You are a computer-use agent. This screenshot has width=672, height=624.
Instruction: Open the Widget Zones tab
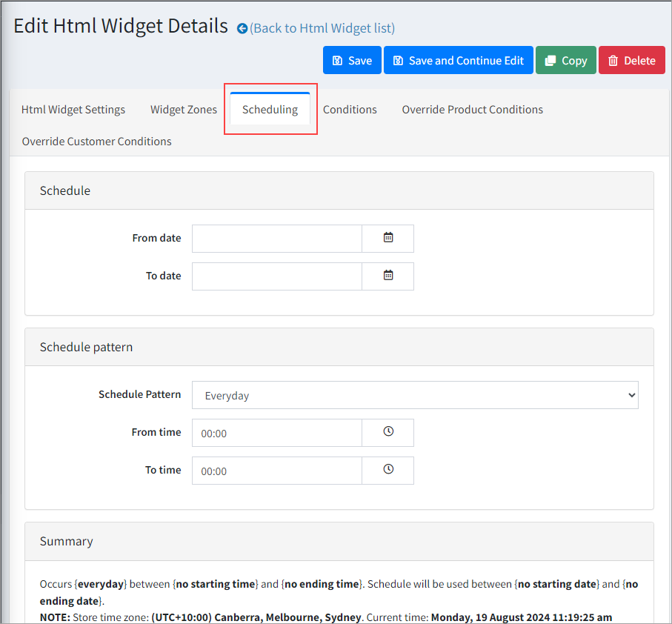(184, 110)
